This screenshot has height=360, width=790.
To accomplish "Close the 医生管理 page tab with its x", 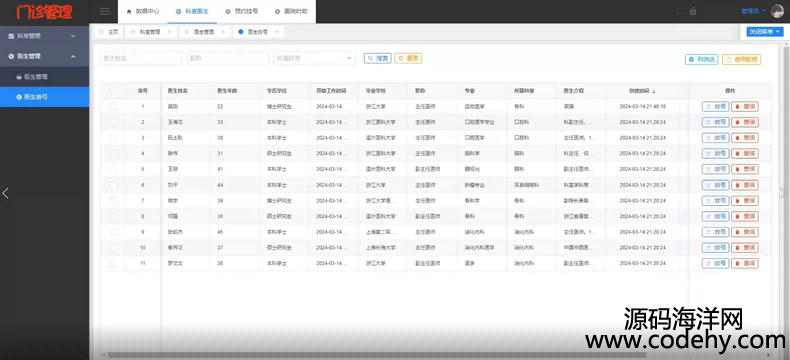I will (223, 32).
